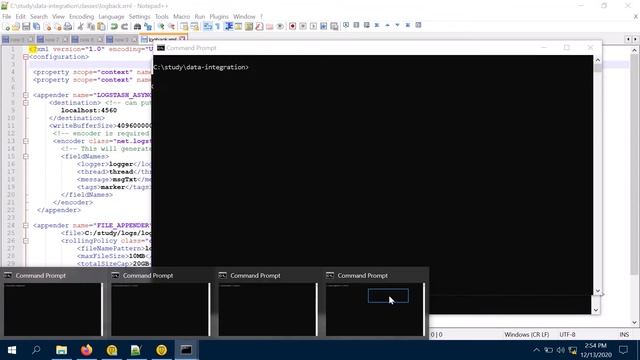This screenshot has height=360, width=640.
Task: Click Command Prompt window's scrollbar up arrow
Action: [x=598, y=60]
